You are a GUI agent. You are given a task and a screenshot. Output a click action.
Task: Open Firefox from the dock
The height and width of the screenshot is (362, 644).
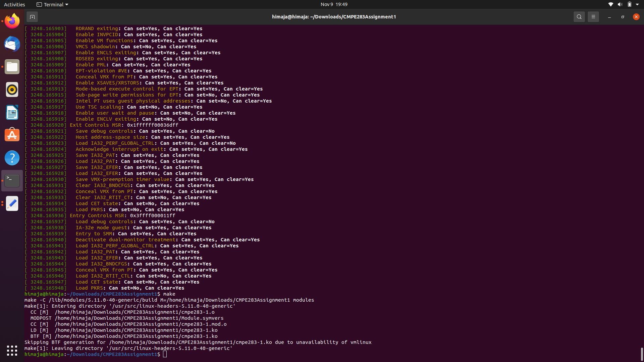point(12,21)
